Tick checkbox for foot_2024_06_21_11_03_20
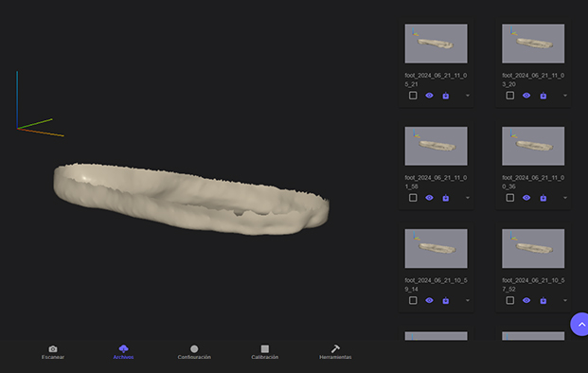Viewport: 588px width, 373px height. [x=510, y=96]
